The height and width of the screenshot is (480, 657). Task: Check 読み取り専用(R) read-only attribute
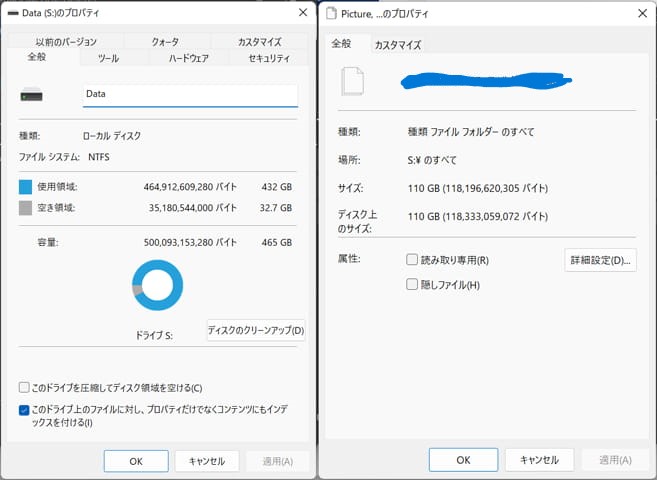(412, 260)
